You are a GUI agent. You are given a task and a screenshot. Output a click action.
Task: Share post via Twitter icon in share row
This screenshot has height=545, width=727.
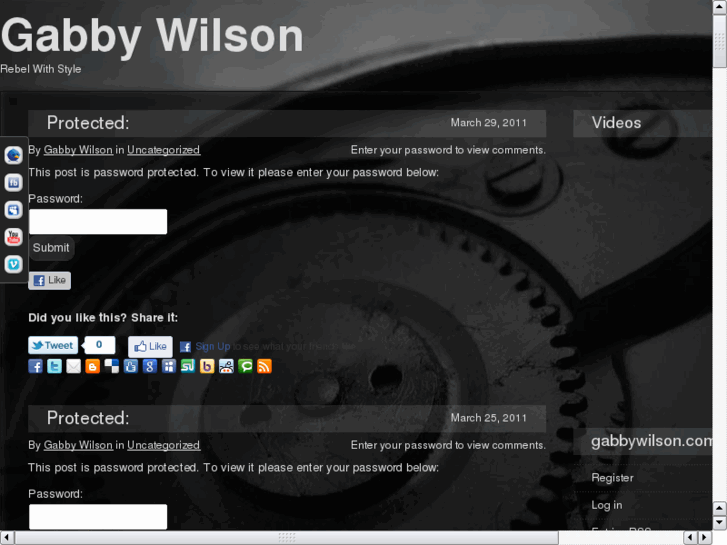coord(54,366)
